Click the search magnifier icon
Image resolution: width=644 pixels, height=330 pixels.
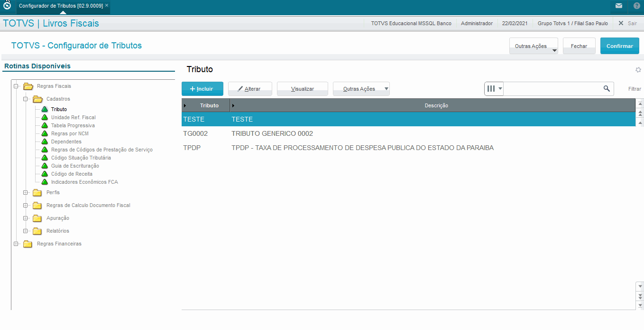(x=607, y=89)
